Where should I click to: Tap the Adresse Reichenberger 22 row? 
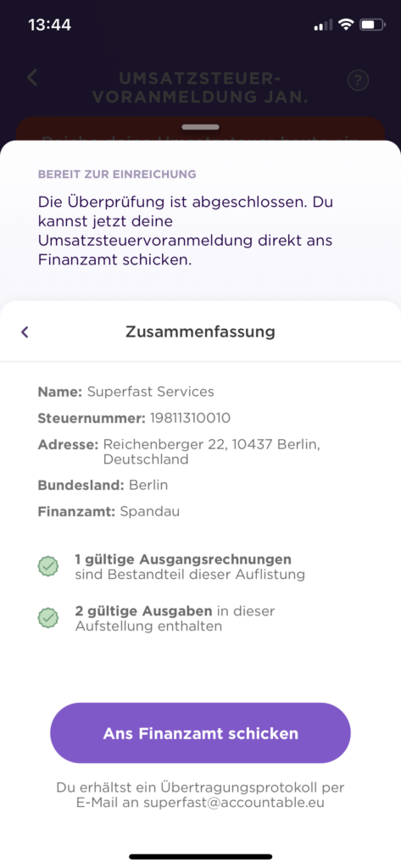coord(180,452)
